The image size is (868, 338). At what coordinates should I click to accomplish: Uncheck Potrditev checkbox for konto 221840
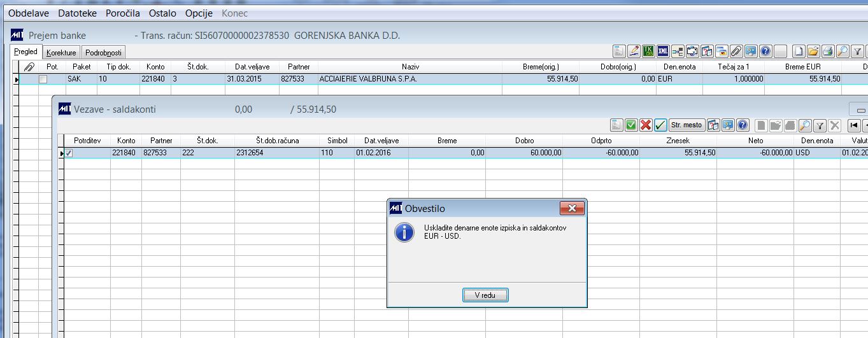pos(69,153)
